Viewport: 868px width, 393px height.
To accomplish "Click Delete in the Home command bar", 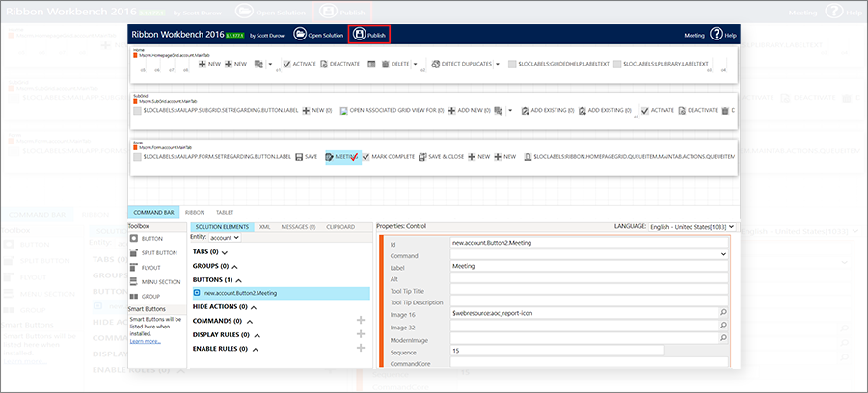I will (x=395, y=64).
